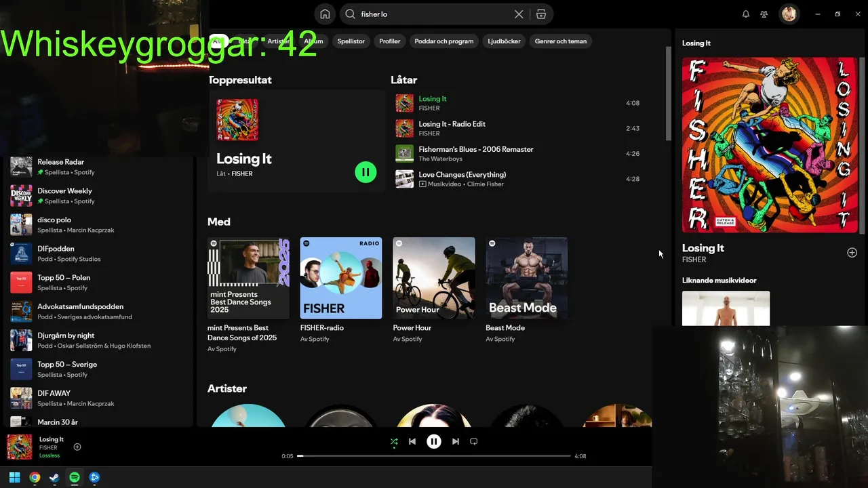Click Lossless quality label

[x=50, y=455]
